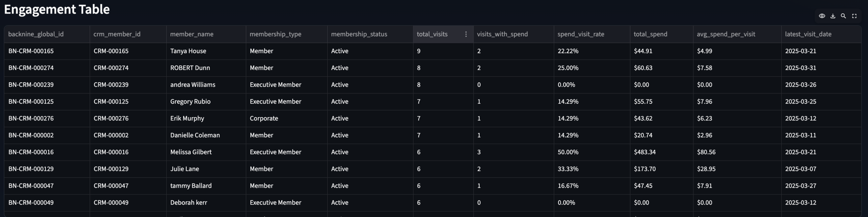Screen dimensions: 868x217
Task: Click the total_spend column header
Action: tap(650, 34)
